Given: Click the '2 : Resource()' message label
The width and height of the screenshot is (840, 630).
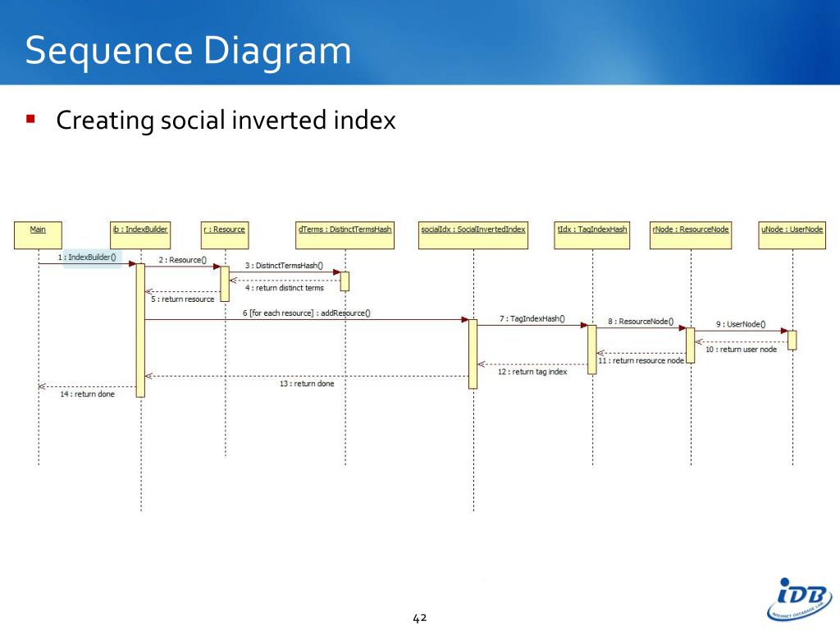Looking at the screenshot, I should 183,260.
